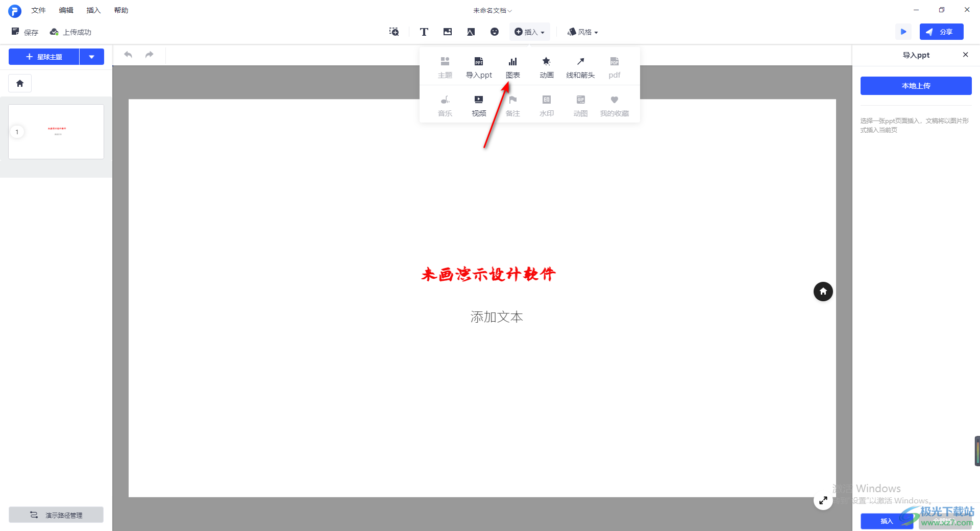Open the 编辑 menu
Viewport: 980px width, 531px height.
(66, 10)
